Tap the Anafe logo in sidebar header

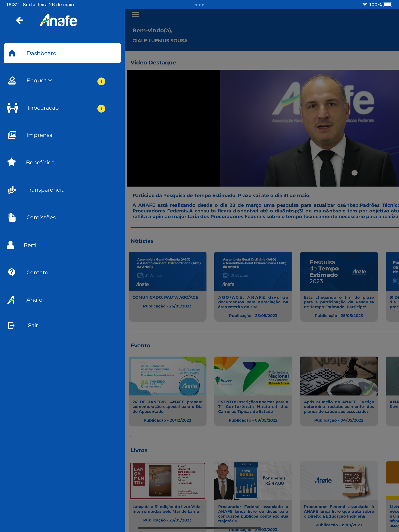pos(58,20)
